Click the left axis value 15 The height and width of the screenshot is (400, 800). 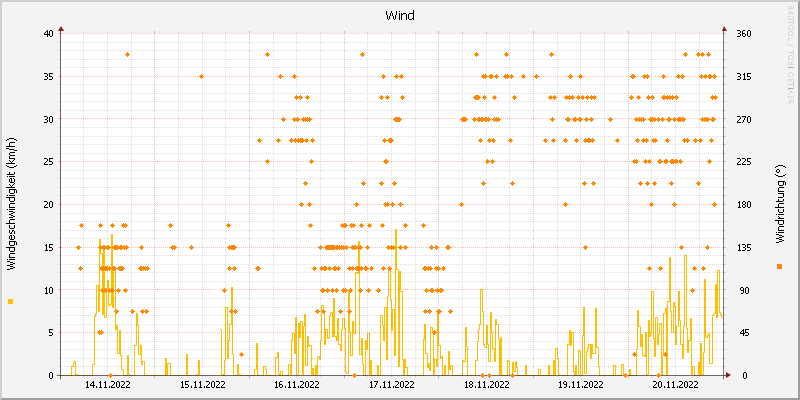pos(48,247)
